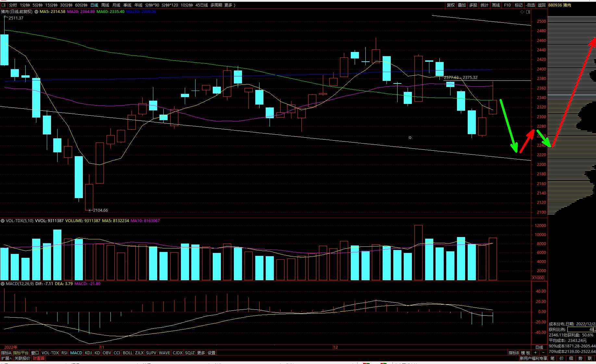Open 更多 indicators in bottom bar
The width and height of the screenshot is (596, 364).
pos(201,353)
